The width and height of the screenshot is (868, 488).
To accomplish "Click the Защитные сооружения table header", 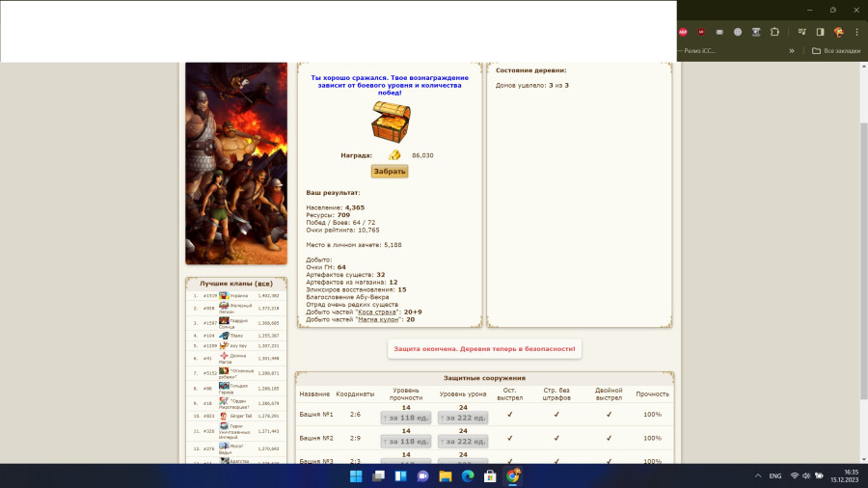I will (x=484, y=378).
